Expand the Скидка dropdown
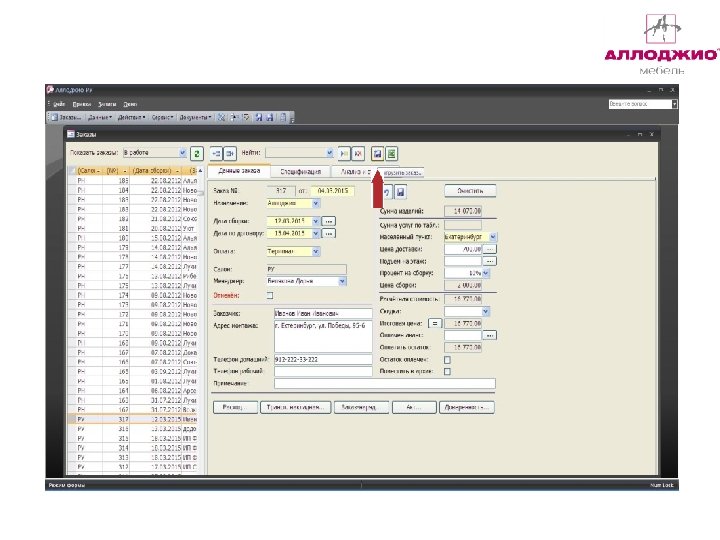The image size is (720, 540). (486, 311)
